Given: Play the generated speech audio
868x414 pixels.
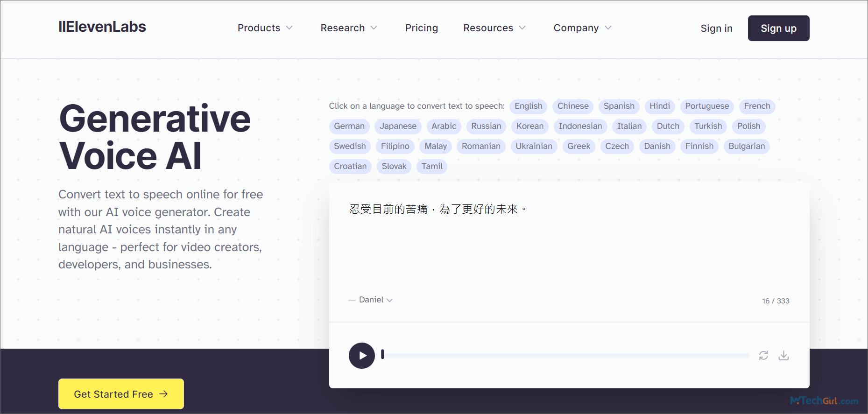Looking at the screenshot, I should click(x=362, y=356).
